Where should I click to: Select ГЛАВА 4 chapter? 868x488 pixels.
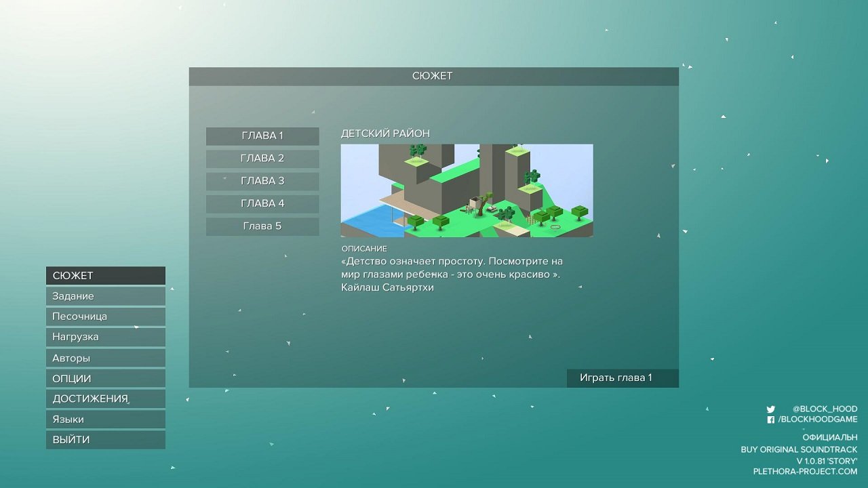262,203
